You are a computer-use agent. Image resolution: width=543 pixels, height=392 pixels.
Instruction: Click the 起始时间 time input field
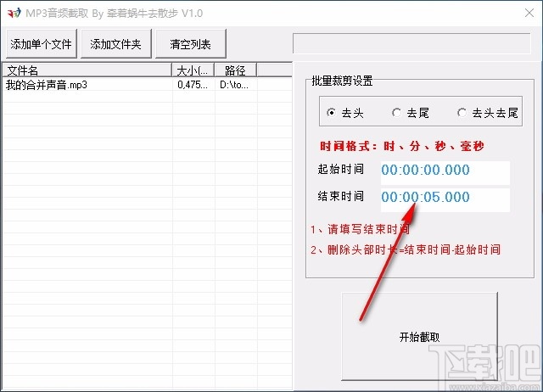tap(445, 172)
